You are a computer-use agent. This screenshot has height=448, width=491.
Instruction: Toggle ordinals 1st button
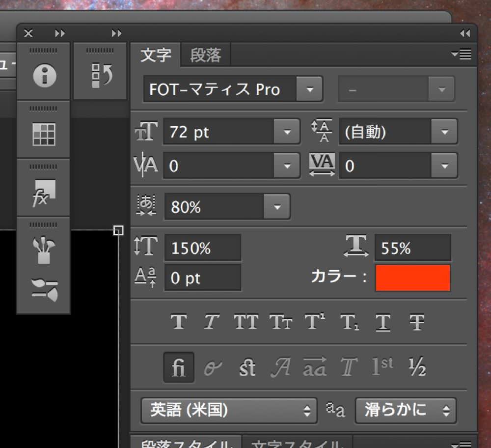[x=382, y=366]
